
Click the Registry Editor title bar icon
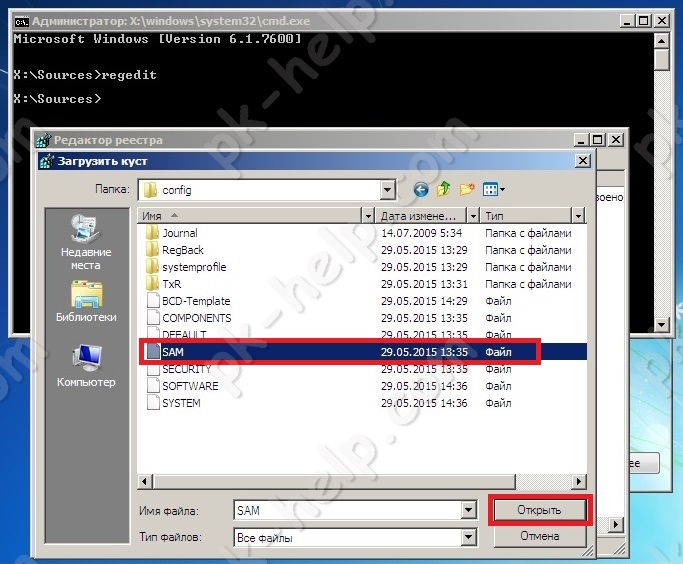(x=43, y=140)
